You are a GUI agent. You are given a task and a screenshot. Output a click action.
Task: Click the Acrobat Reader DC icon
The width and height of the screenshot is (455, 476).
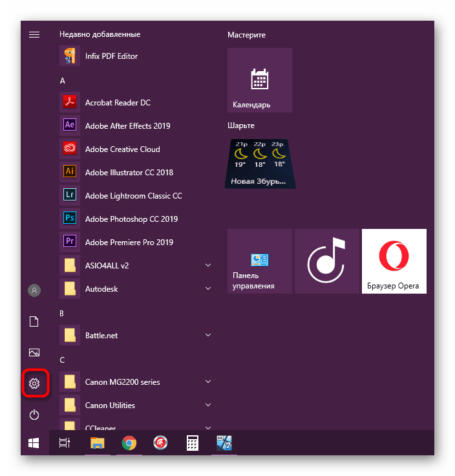(x=70, y=102)
